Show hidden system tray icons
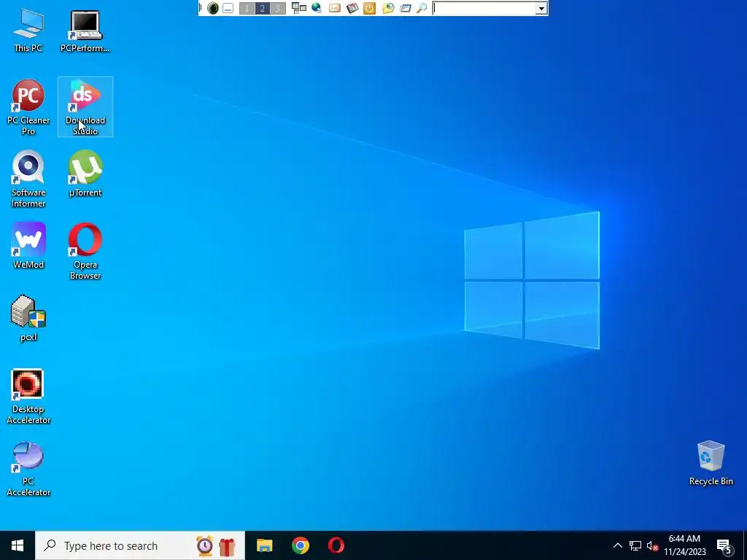The width and height of the screenshot is (747, 560). 617,545
